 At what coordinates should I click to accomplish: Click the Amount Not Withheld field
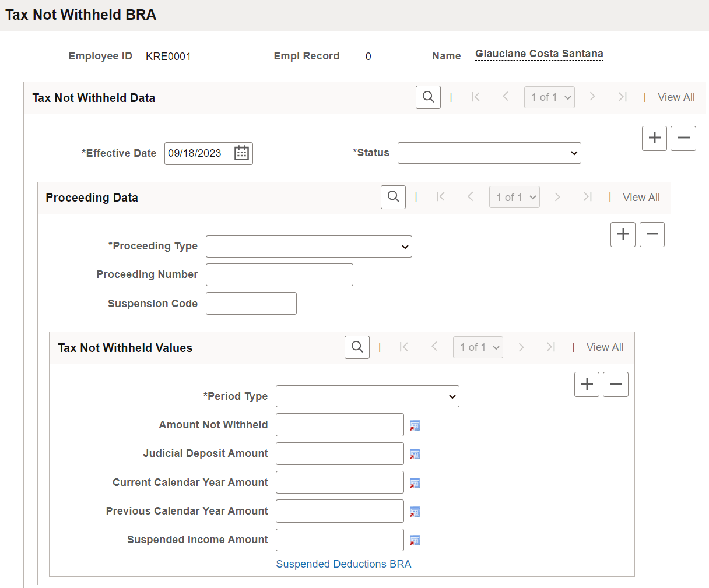pyautogui.click(x=340, y=425)
